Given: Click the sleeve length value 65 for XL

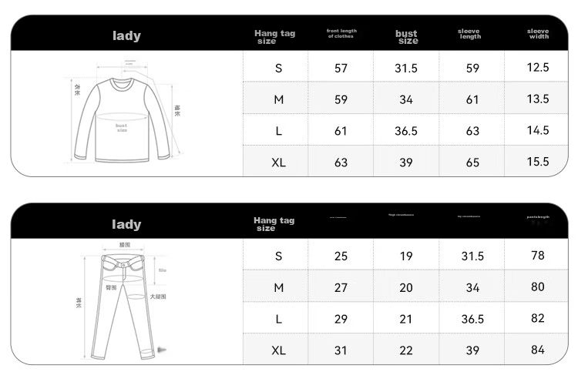Looking at the screenshot, I should click(472, 162).
